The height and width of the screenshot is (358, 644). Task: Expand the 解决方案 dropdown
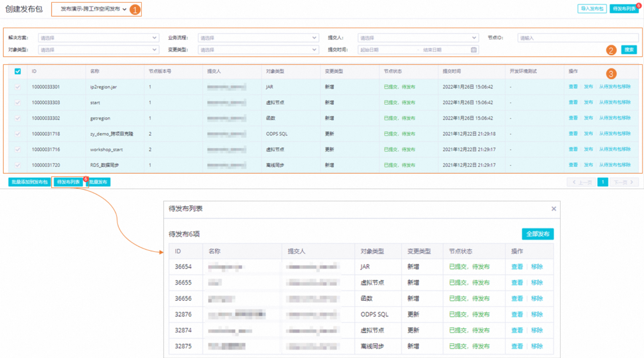click(98, 38)
